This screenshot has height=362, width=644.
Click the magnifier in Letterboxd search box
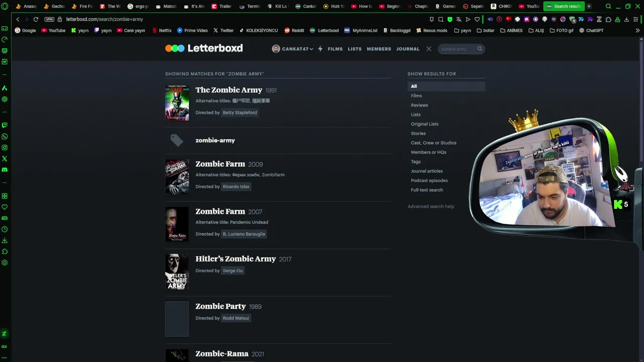click(479, 49)
